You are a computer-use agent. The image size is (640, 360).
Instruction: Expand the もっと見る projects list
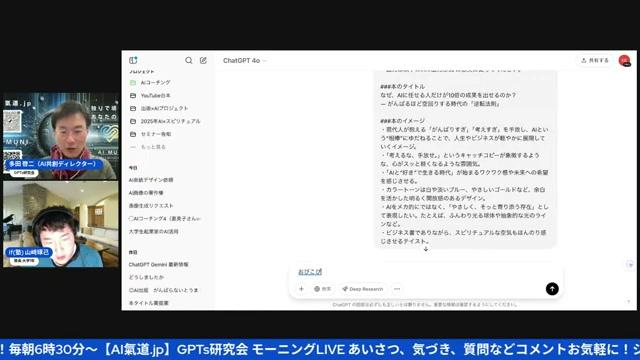[x=153, y=147]
